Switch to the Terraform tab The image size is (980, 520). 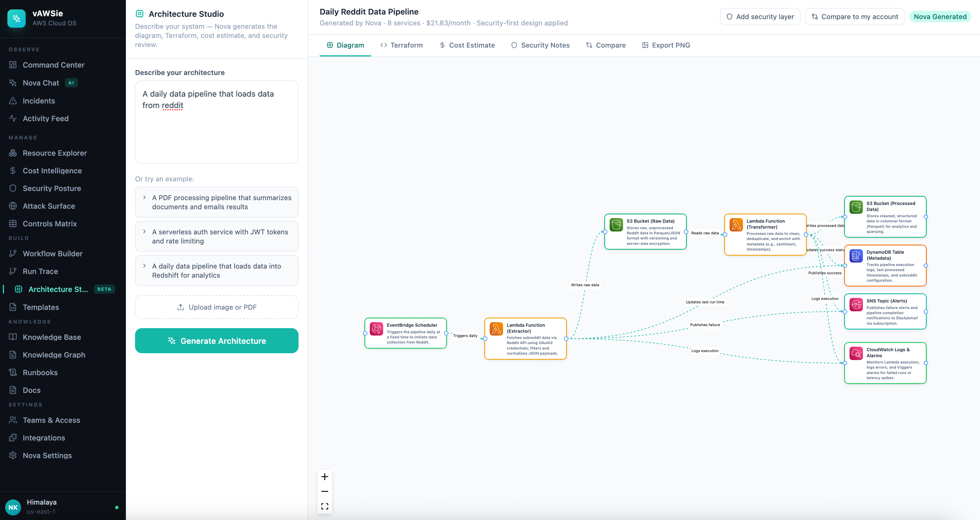pos(401,45)
